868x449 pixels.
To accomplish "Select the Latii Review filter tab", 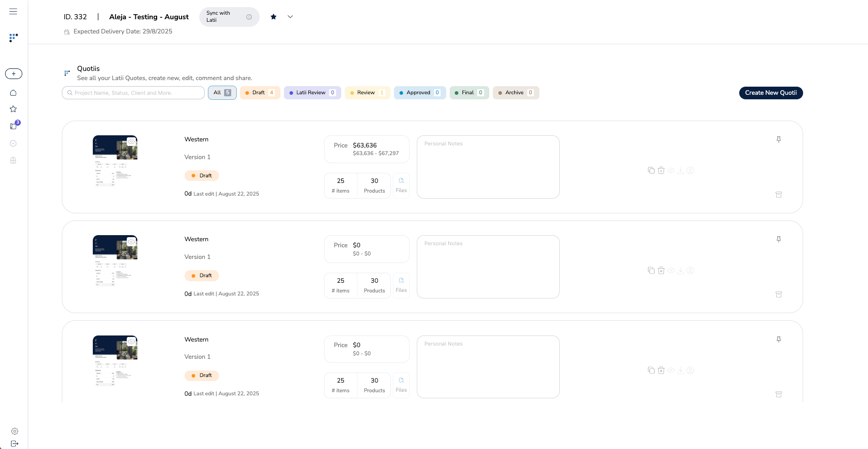I will point(312,93).
